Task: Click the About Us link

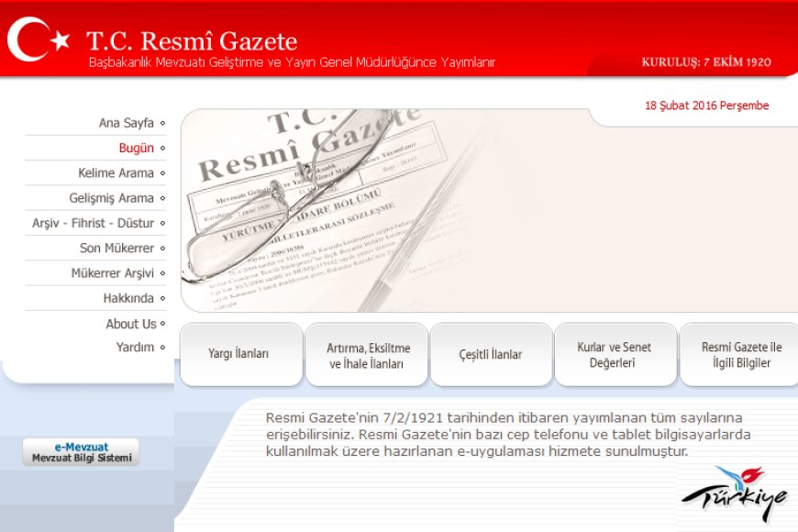Action: click(130, 324)
